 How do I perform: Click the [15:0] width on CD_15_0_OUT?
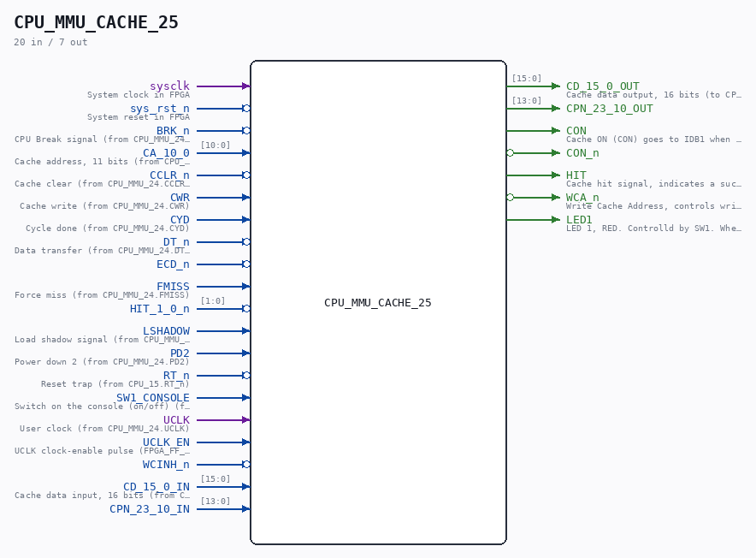pos(527,78)
